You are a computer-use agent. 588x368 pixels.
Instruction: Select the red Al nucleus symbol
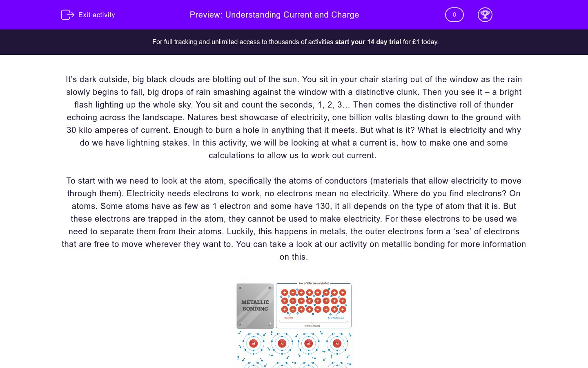(x=253, y=343)
